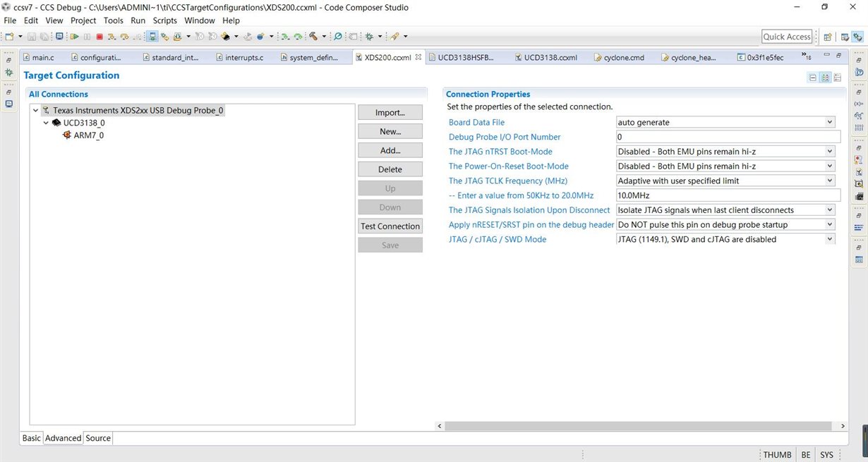Click the Open Perspective icon

coord(828,37)
